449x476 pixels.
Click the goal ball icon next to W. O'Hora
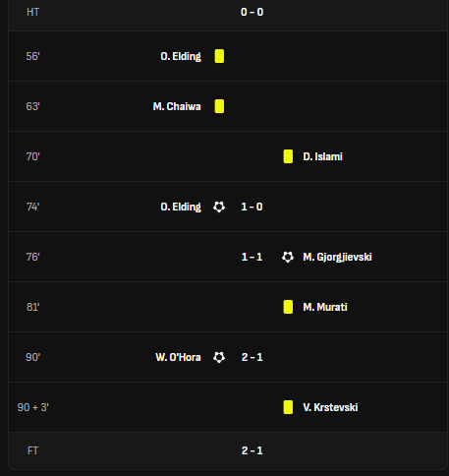point(219,357)
